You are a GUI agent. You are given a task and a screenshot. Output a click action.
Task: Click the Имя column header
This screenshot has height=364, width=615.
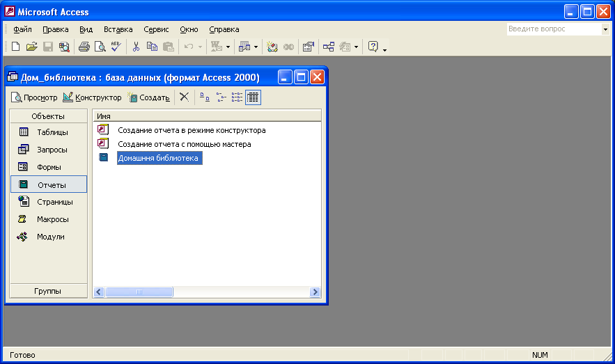coord(207,116)
